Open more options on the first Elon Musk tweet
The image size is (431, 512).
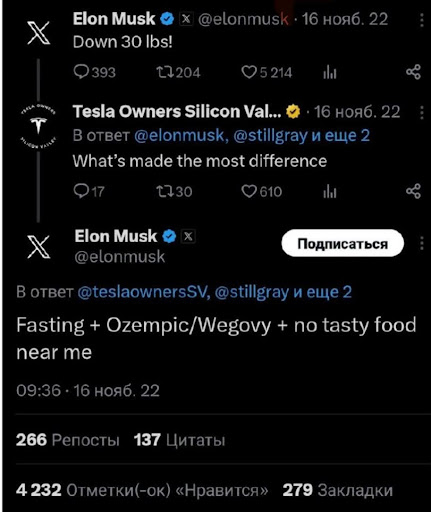point(422,20)
